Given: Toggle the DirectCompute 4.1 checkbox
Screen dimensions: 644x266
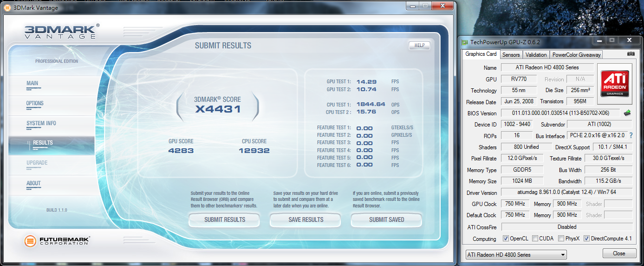Looking at the screenshot, I should tap(587, 239).
